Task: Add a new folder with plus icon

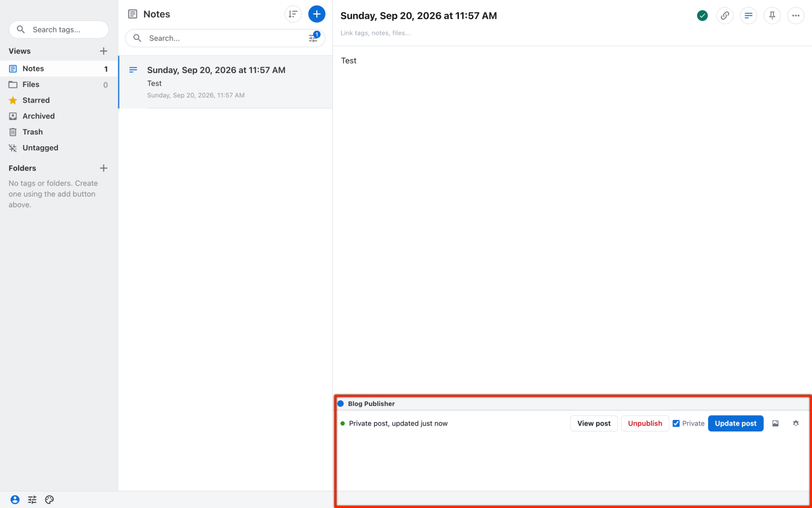Action: point(104,168)
